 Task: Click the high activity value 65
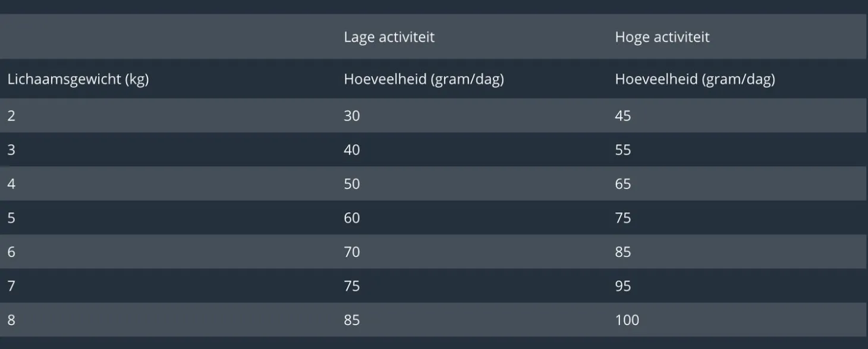click(x=622, y=184)
